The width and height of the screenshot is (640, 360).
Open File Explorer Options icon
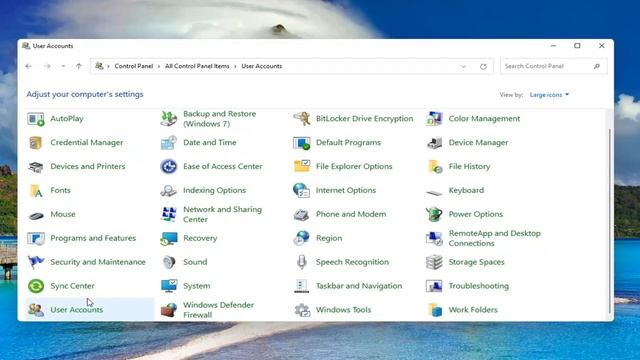pyautogui.click(x=302, y=167)
